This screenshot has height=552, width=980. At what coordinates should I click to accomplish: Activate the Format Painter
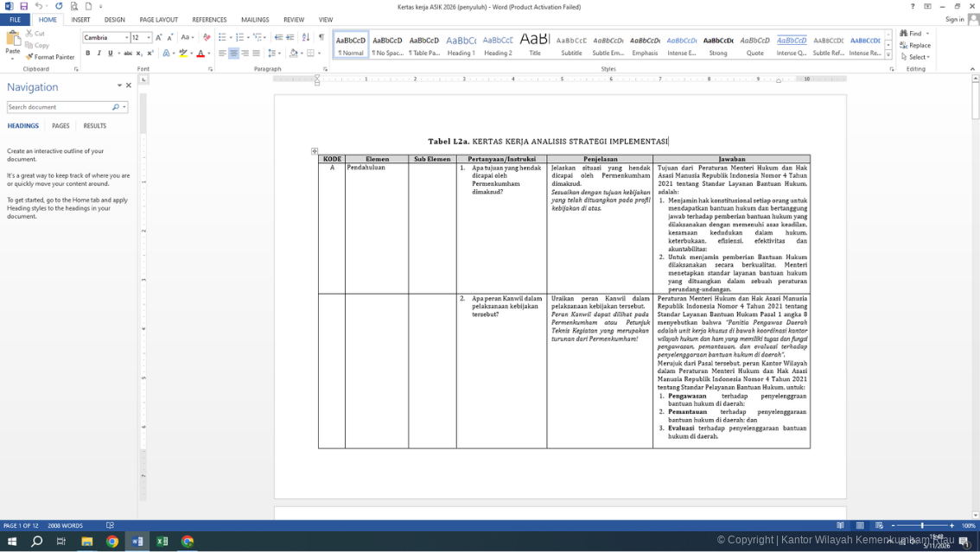tap(50, 57)
